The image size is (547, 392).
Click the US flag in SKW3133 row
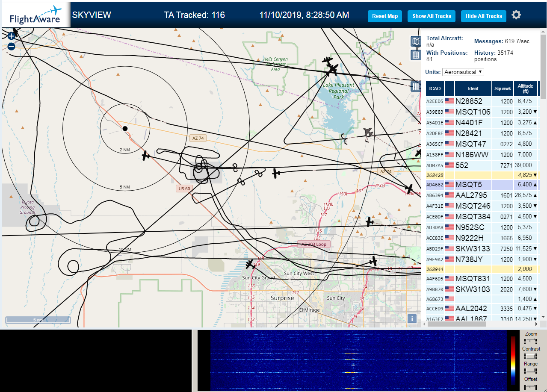(449, 248)
